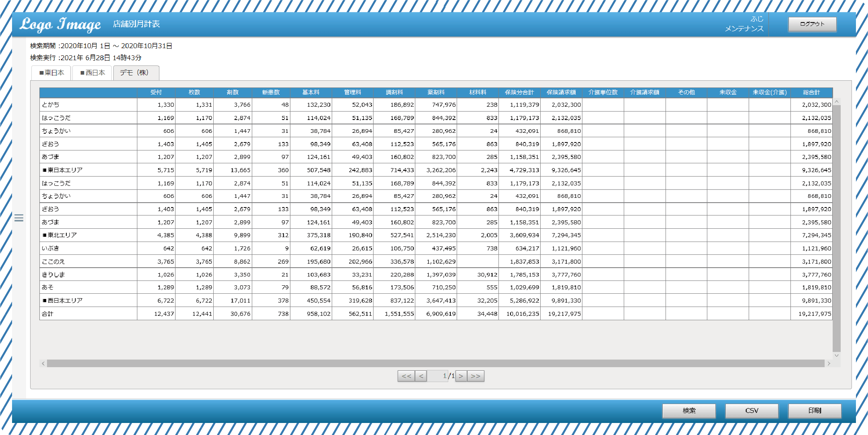This screenshot has width=868, height=435.
Task: Click the 材料料 column header
Action: pos(478,92)
